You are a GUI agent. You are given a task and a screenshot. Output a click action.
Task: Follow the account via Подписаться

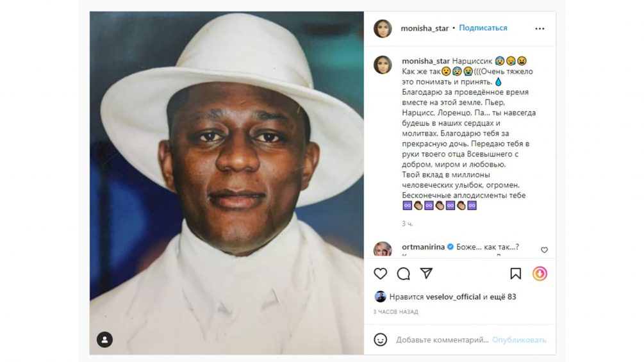click(x=483, y=28)
